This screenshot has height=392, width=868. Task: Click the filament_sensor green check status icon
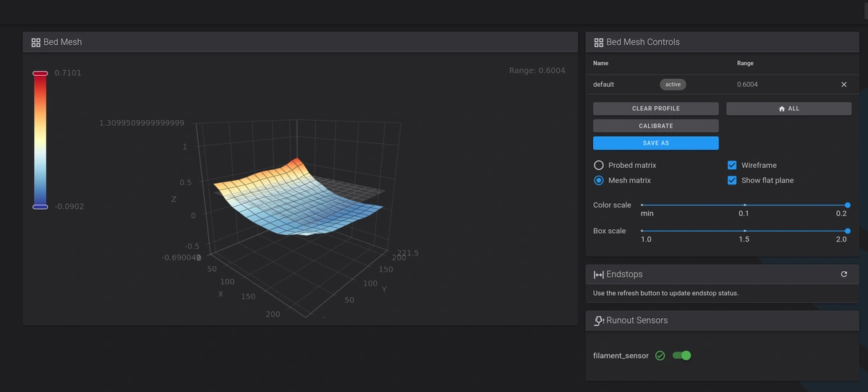point(660,356)
